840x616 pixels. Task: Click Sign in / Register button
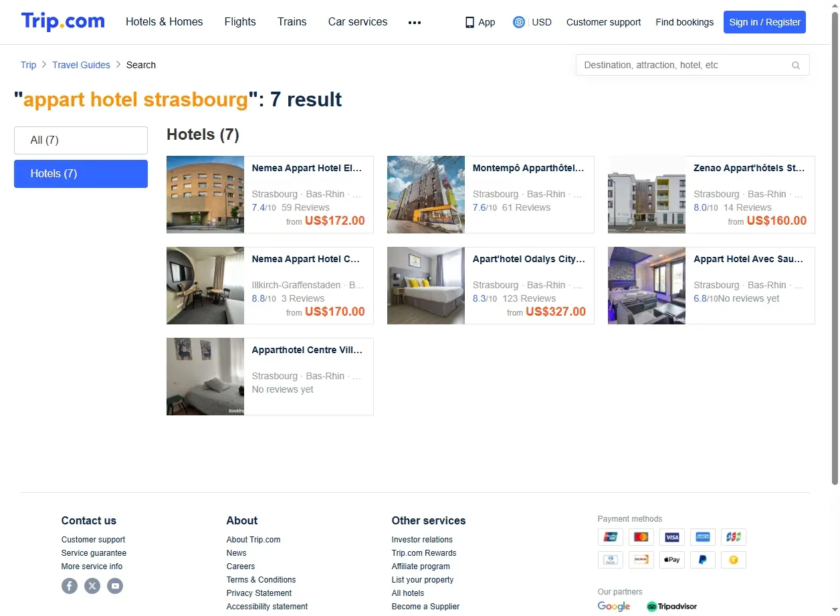tap(764, 22)
